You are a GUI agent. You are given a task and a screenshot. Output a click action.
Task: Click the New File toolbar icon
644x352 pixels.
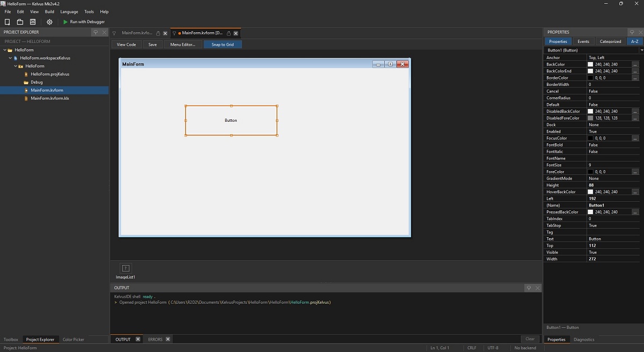point(8,22)
